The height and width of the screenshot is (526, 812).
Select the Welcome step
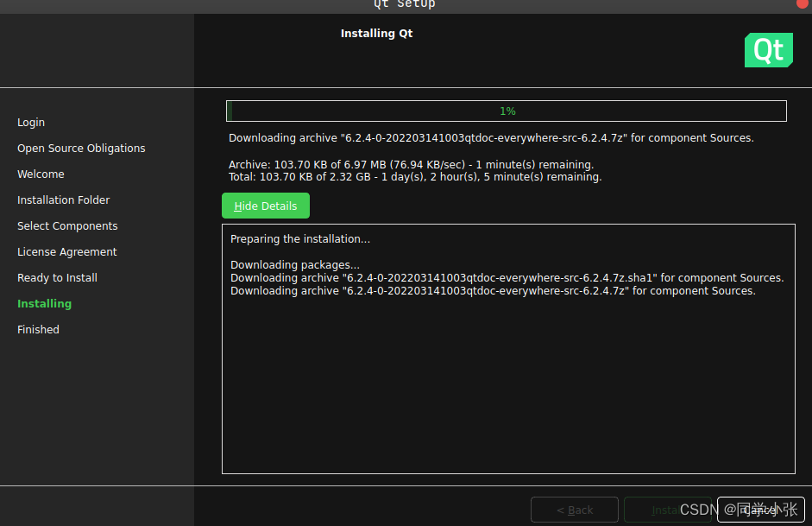click(x=41, y=174)
